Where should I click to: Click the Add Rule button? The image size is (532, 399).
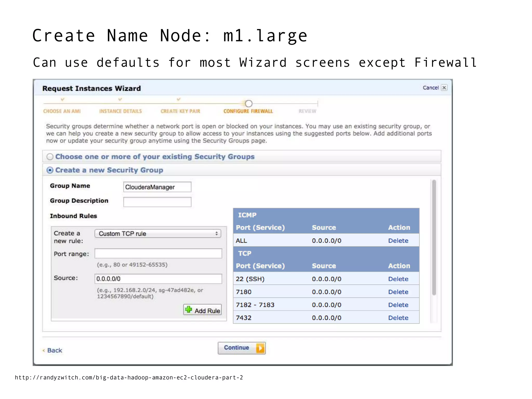[203, 310]
